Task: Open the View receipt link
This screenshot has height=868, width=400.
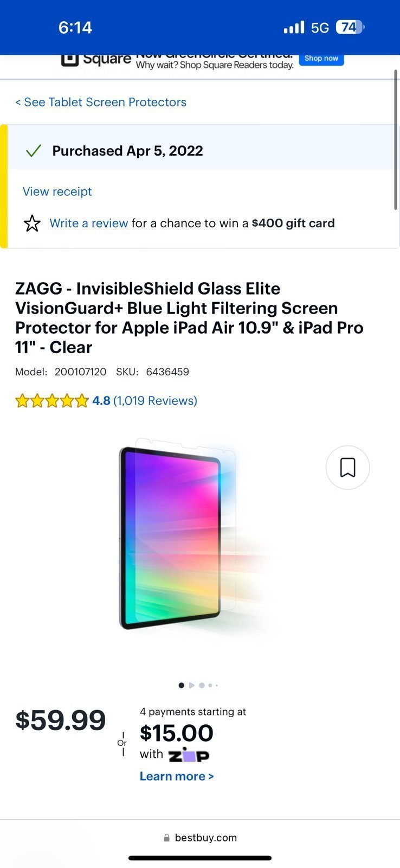Action: tap(57, 192)
